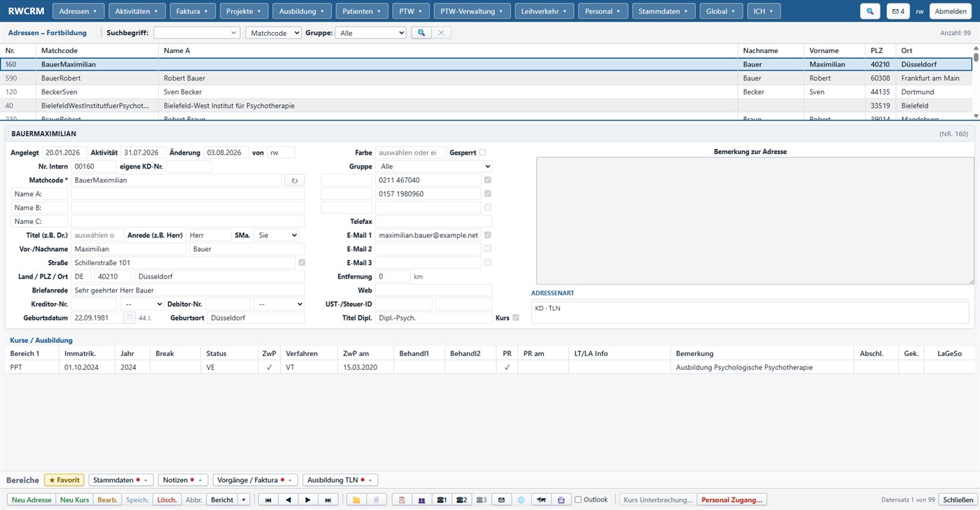Click the Schließen button
The image size is (980, 510).
tap(958, 500)
